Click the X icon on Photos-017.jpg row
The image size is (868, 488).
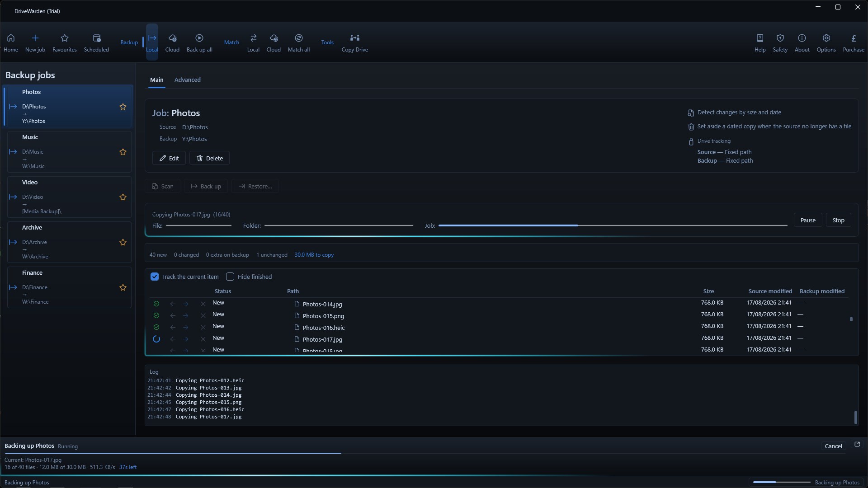(203, 339)
